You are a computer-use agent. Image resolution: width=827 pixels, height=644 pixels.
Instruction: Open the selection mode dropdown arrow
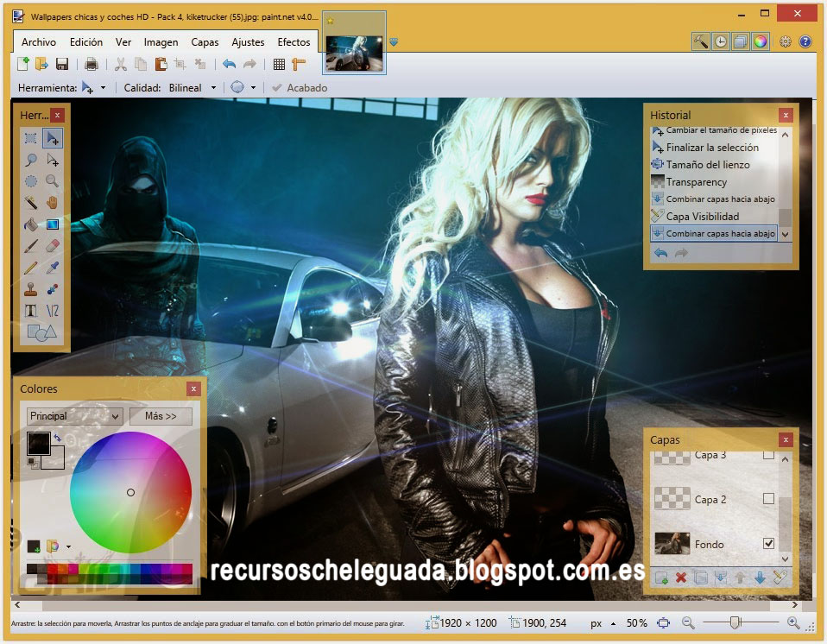(253, 87)
